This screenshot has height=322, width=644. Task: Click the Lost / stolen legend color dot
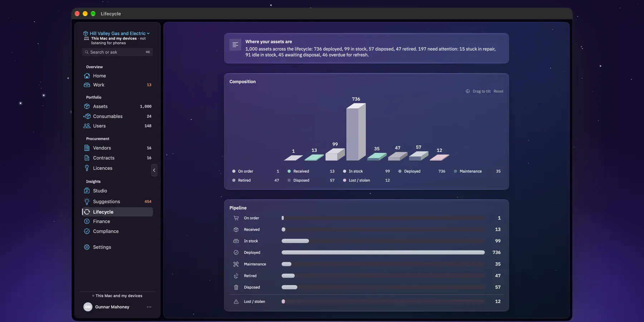(x=345, y=180)
